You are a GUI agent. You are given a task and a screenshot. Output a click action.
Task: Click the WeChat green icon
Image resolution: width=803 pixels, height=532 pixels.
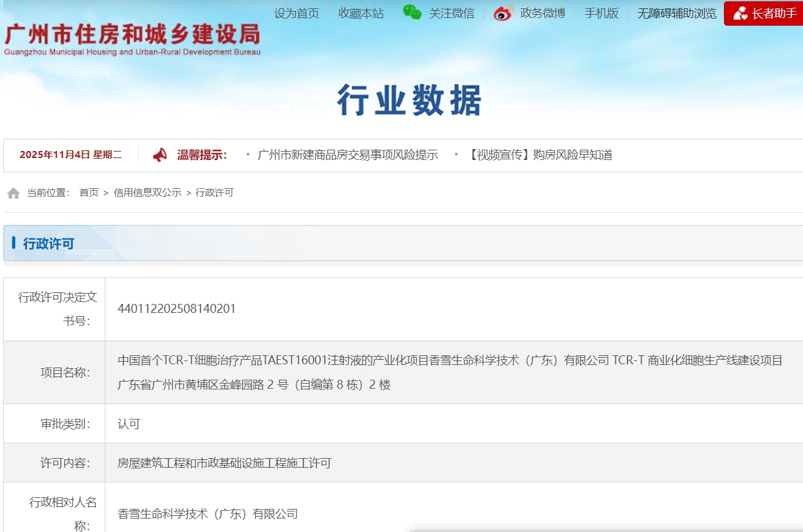click(x=412, y=12)
